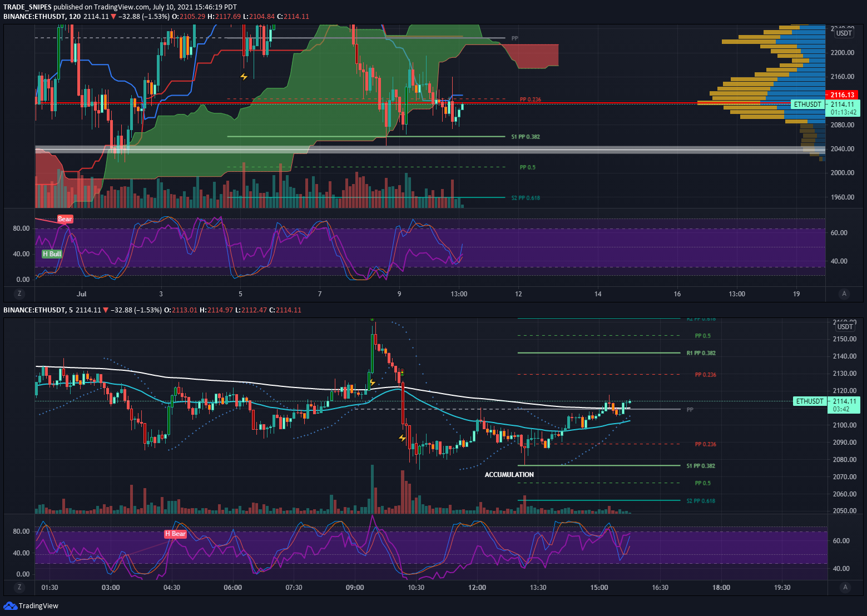867x616 pixels.
Task: Click 2200.00 price axis label
Action: pos(842,52)
